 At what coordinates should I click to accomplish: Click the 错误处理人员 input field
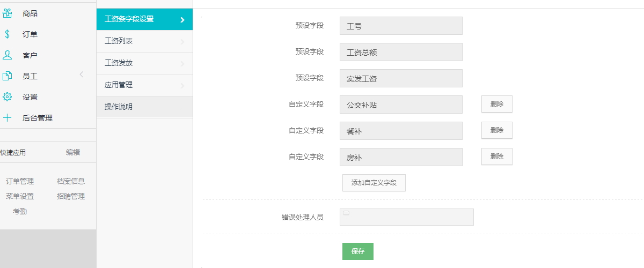(406, 217)
